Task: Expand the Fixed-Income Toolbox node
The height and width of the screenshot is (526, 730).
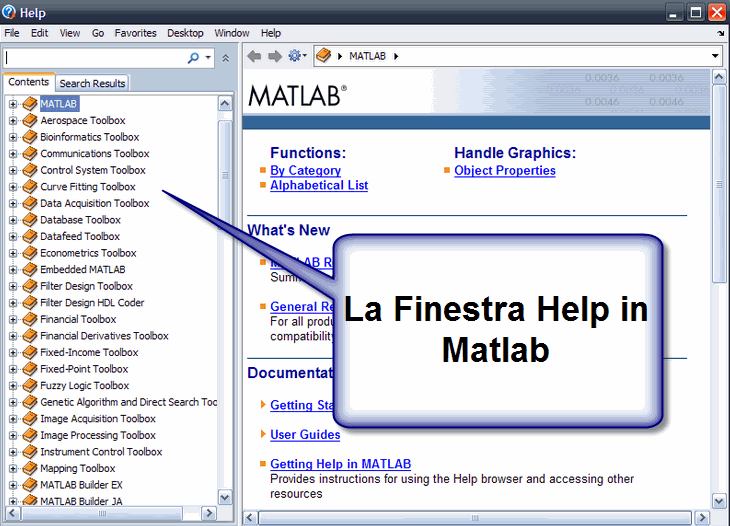Action: (13, 352)
